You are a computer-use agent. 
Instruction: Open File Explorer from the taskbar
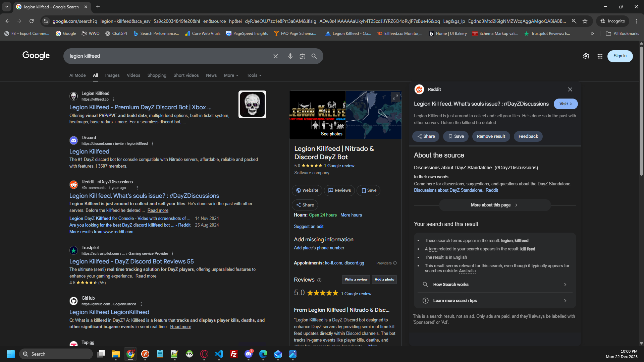pyautogui.click(x=116, y=354)
